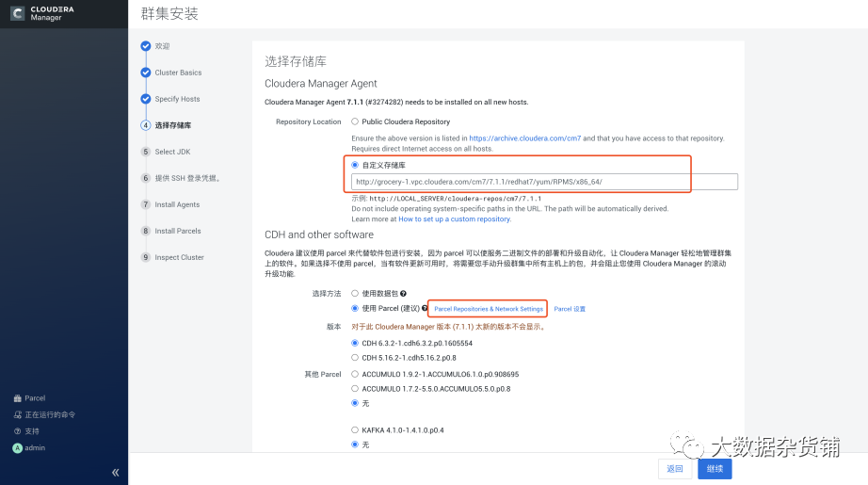
Task: Open the running commands (正在运行的命令) sidebar item
Action: pos(44,414)
